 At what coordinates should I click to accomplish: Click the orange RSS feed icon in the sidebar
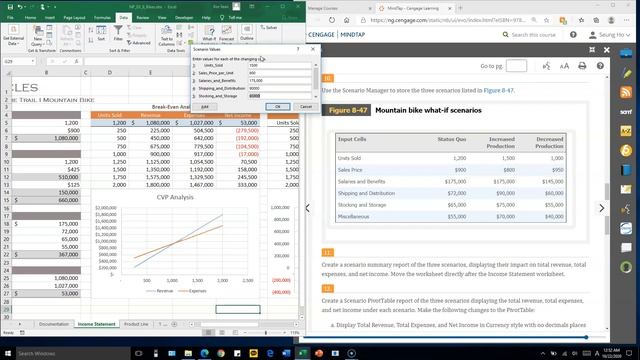tap(626, 92)
